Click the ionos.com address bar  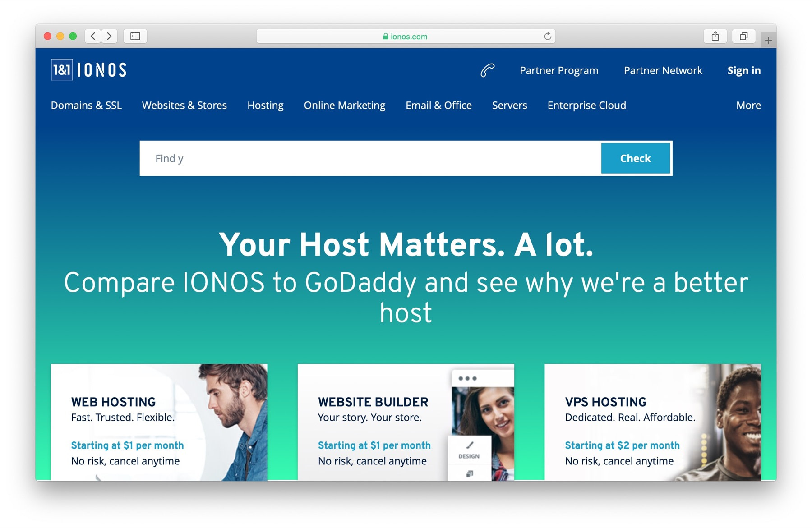[406, 36]
